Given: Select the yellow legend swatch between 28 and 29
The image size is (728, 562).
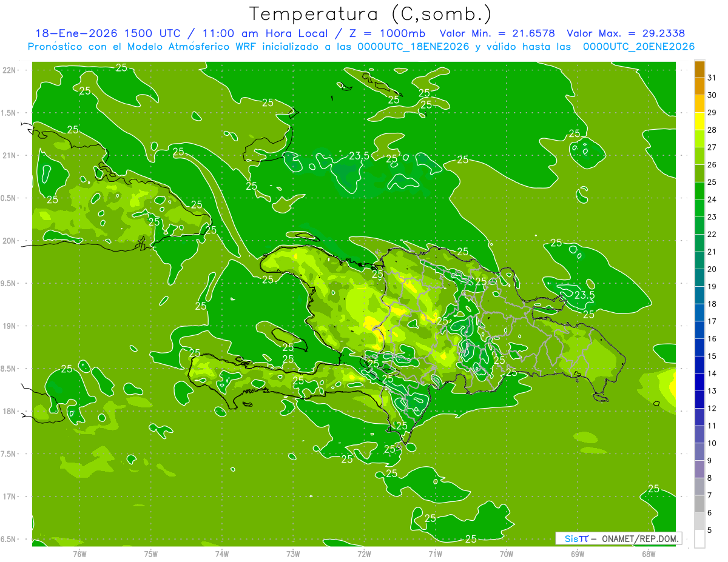Looking at the screenshot, I should [699, 121].
